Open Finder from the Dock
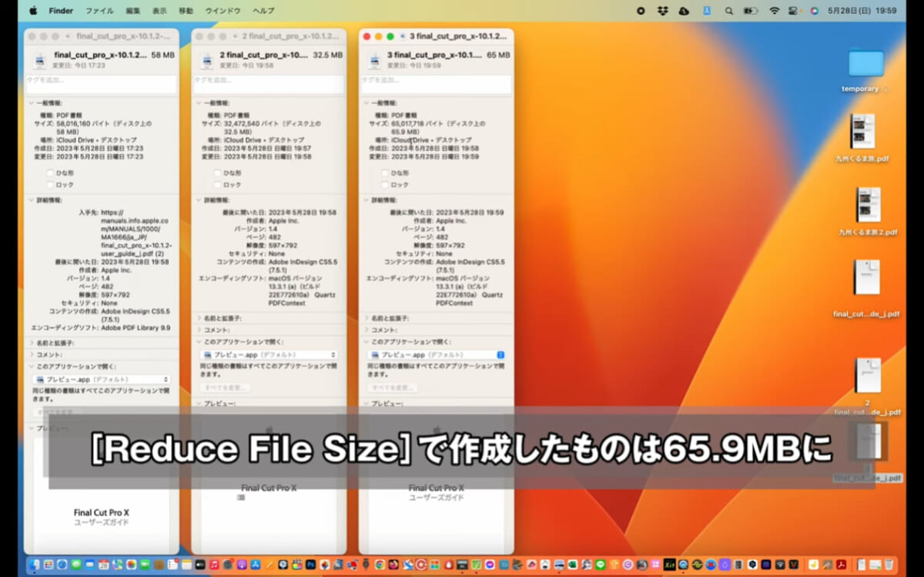Image resolution: width=924 pixels, height=577 pixels. [34, 565]
